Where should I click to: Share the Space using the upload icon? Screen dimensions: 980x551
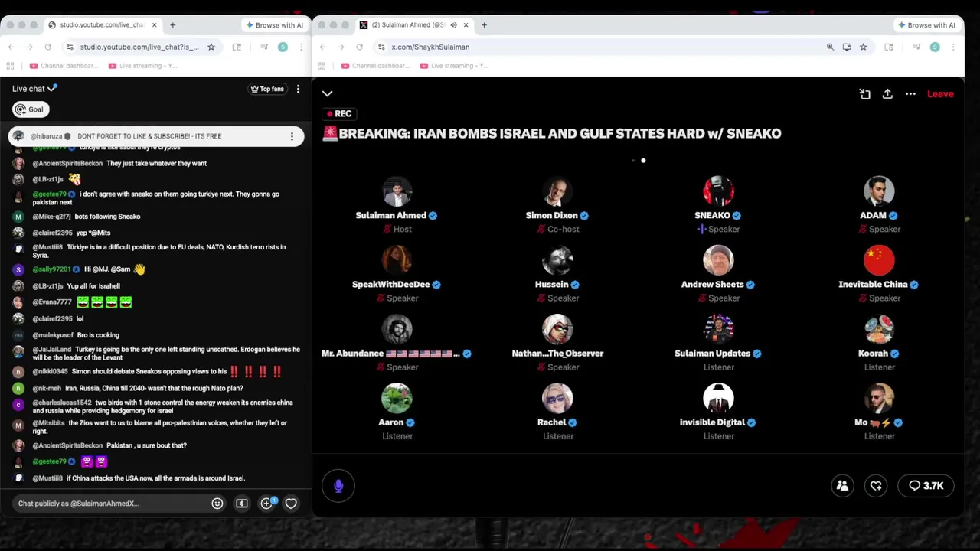(887, 94)
